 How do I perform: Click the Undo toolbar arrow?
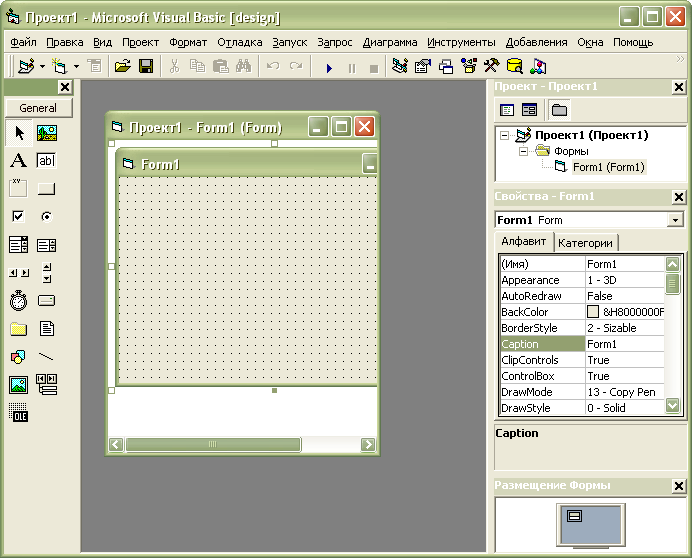point(273,66)
